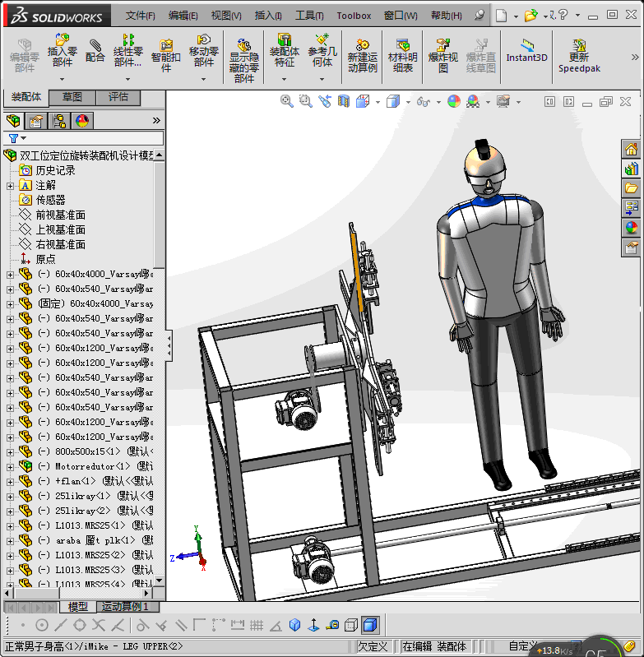
Task: Toggle shaded with edges icon in bottom toolbar
Action: 370,626
